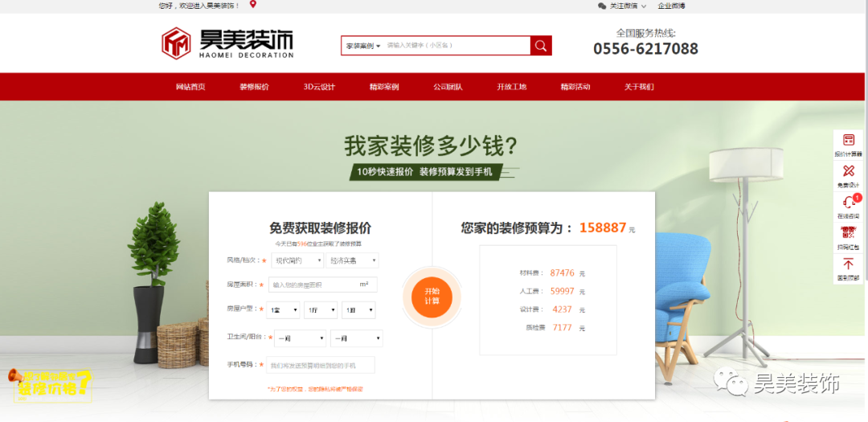The width and height of the screenshot is (868, 422).
Task: Click the 我家装修多少钱? headline
Action: [x=432, y=147]
